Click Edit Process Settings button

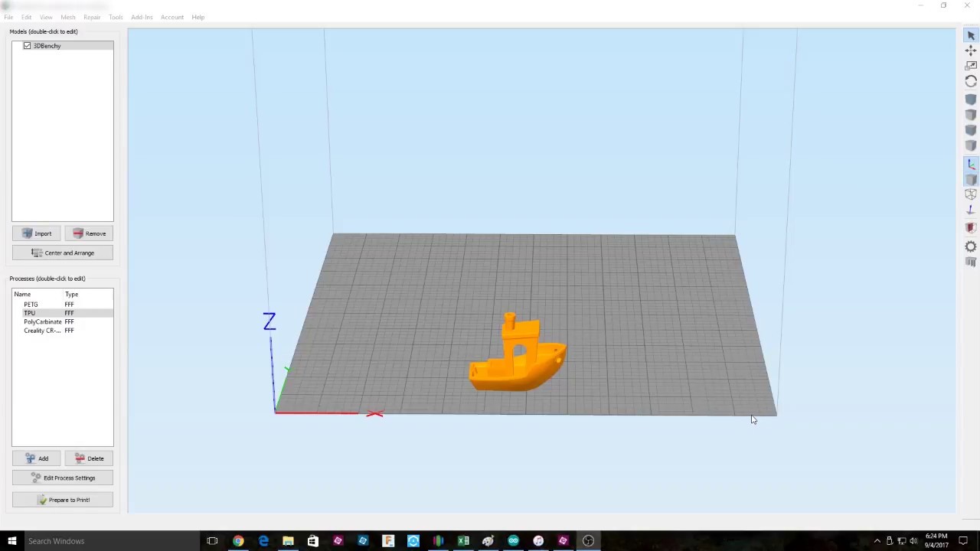point(63,478)
